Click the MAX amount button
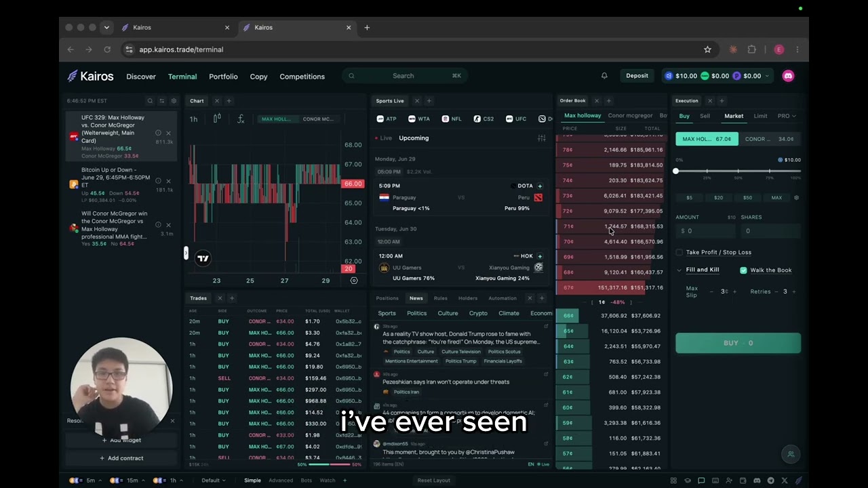The height and width of the screenshot is (488, 868). tap(776, 198)
